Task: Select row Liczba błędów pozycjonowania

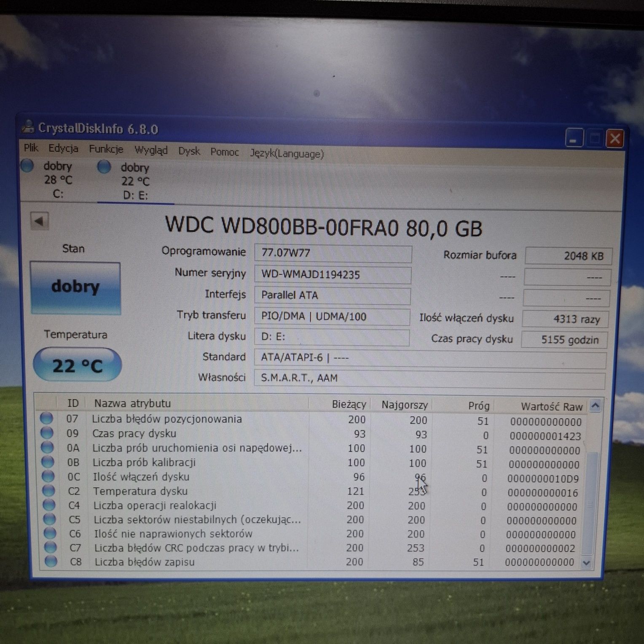Action: 312,420
